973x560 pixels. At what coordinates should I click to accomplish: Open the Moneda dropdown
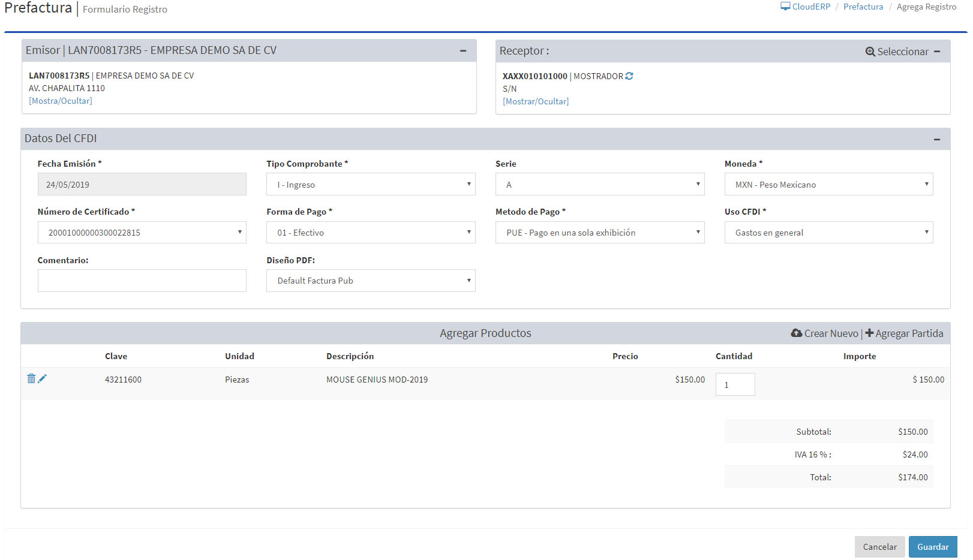(829, 184)
